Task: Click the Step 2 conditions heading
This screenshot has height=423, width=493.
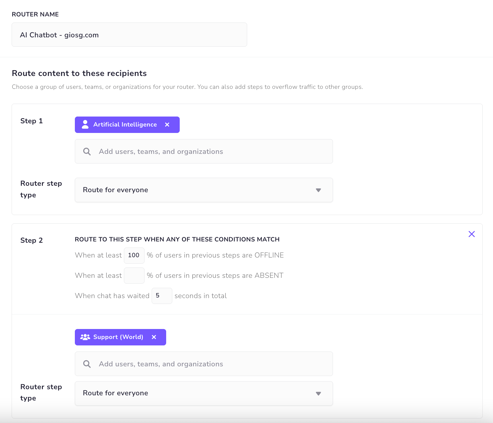Action: [x=177, y=239]
